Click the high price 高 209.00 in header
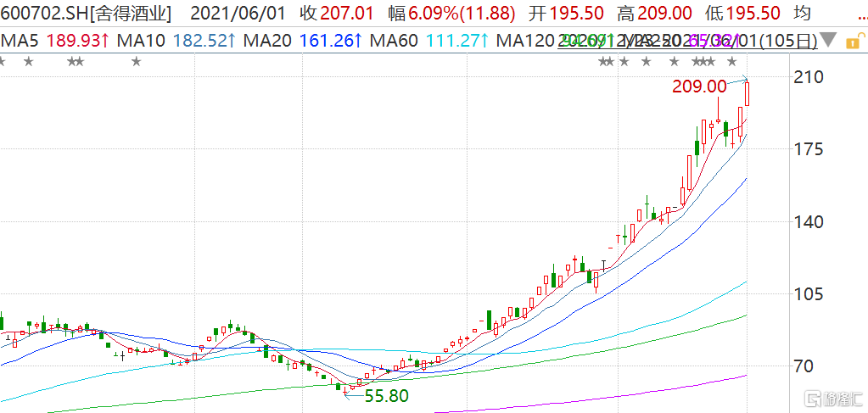 [x=654, y=13]
